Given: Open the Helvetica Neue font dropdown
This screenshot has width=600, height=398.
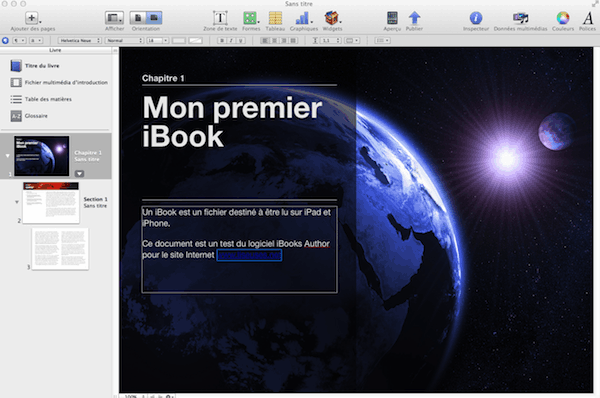Looking at the screenshot, I should [80, 40].
